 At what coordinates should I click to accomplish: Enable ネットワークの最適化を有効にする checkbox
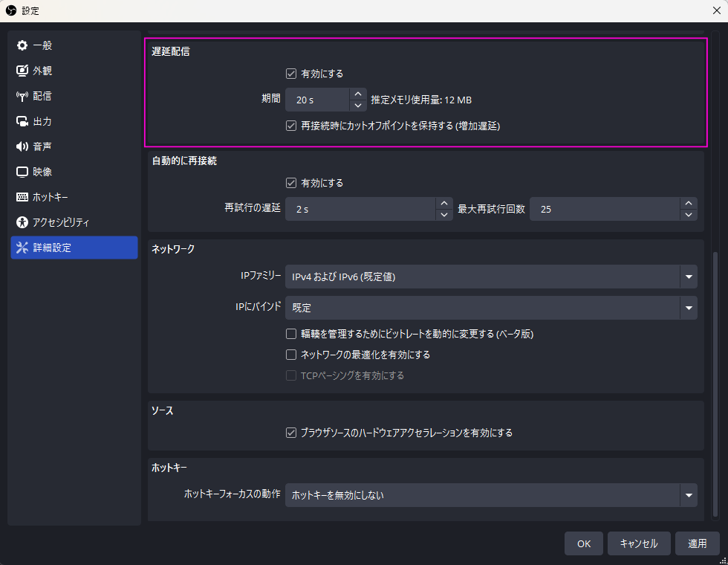[x=291, y=355]
